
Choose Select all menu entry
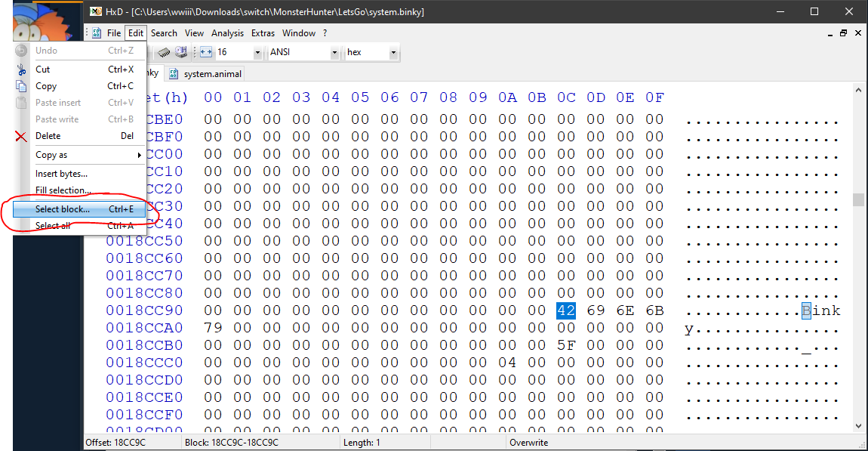(79, 225)
